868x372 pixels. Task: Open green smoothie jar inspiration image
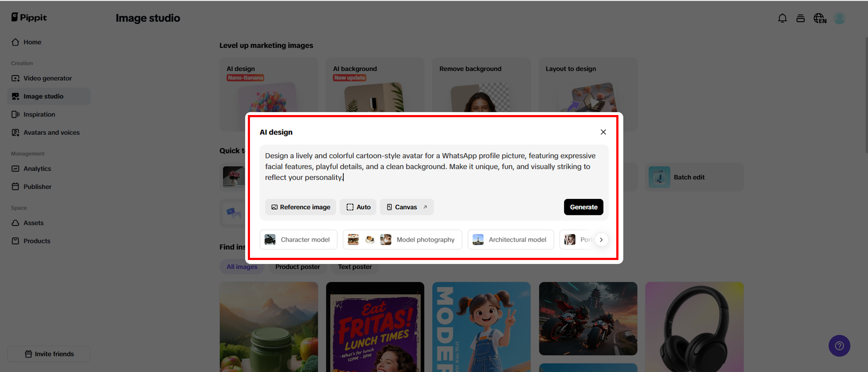coord(269,327)
